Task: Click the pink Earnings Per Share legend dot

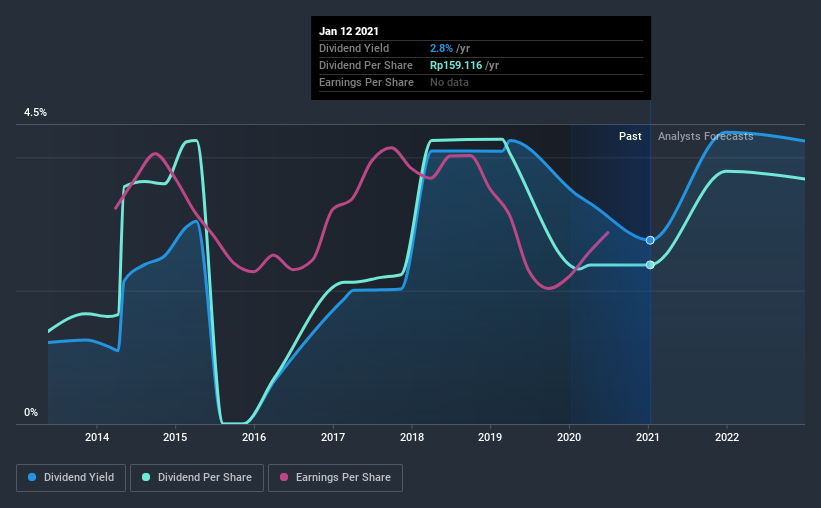Action: point(284,477)
